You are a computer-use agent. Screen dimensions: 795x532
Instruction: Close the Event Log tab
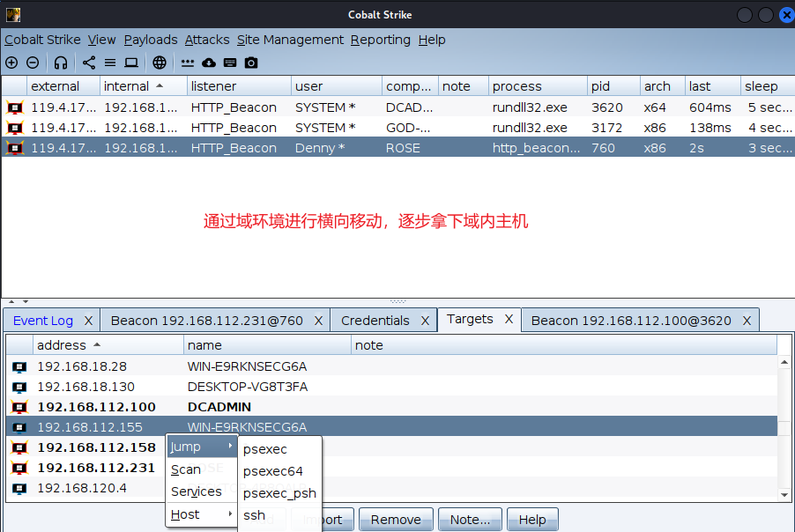coord(88,321)
